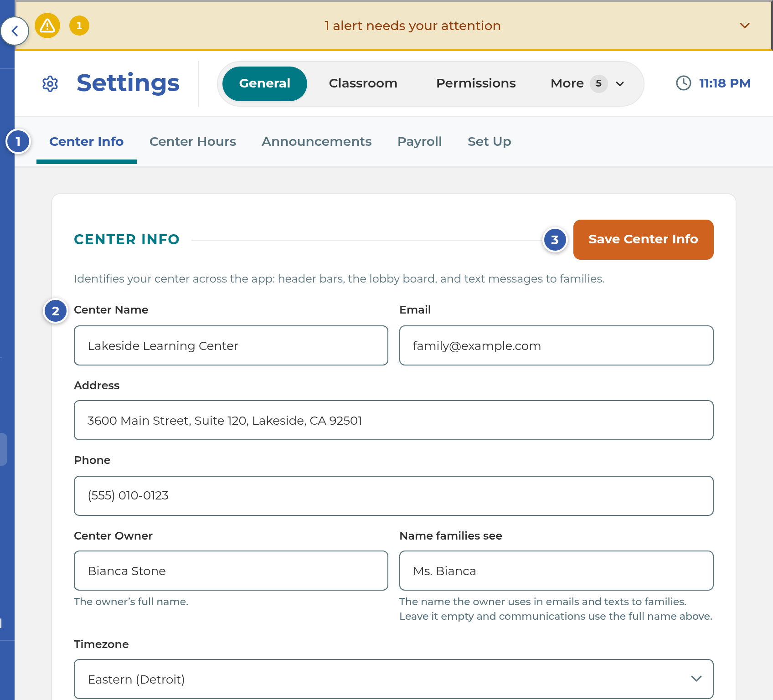Open the Payroll sub-tab
The height and width of the screenshot is (700, 773).
tap(420, 142)
